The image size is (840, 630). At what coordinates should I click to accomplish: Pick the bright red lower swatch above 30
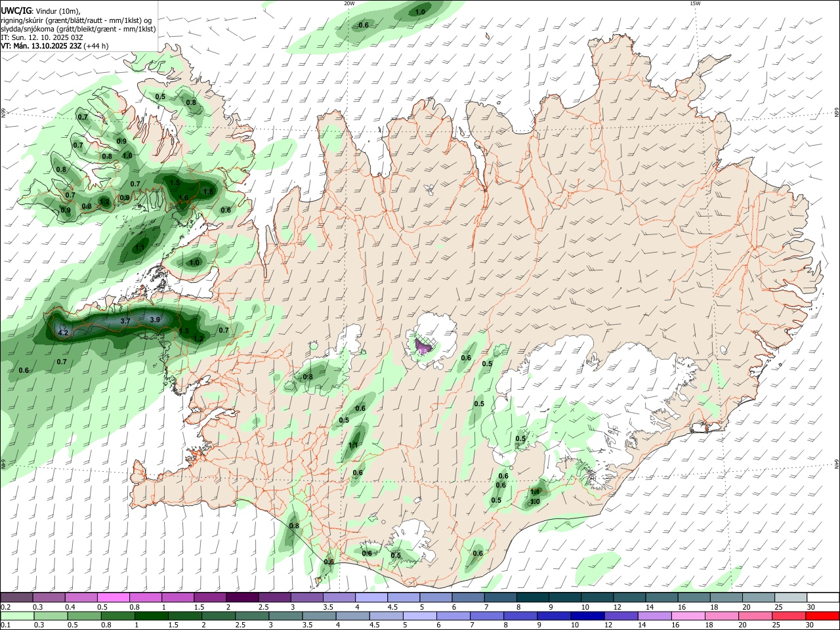tap(822, 616)
